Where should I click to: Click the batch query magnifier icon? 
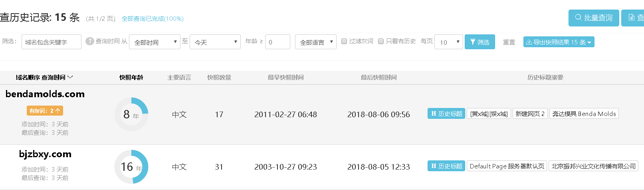pos(578,18)
